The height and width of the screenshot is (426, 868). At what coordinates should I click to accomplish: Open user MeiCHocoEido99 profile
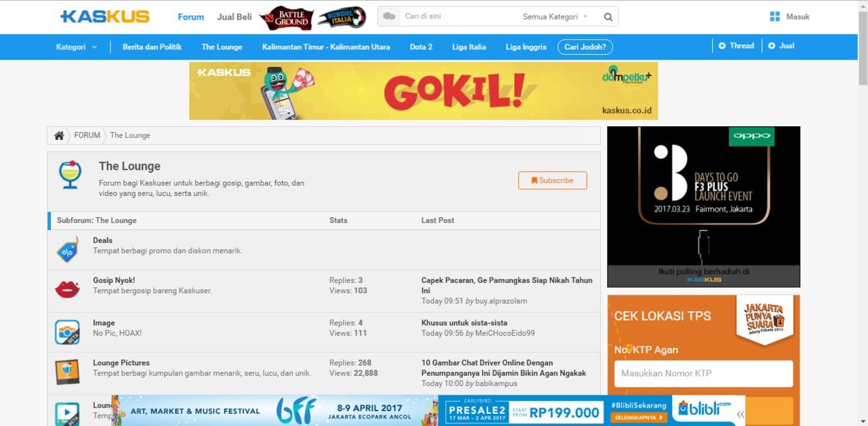505,333
